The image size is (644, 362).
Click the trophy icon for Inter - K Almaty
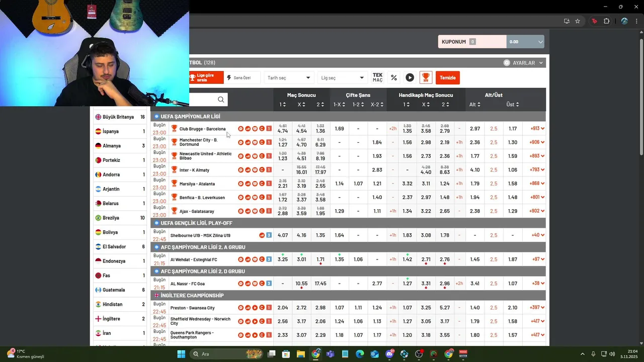click(x=174, y=170)
